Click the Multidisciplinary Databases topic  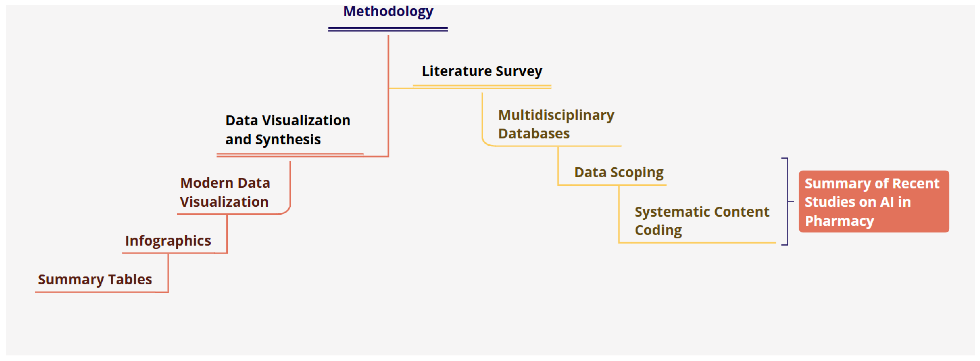[x=555, y=124]
